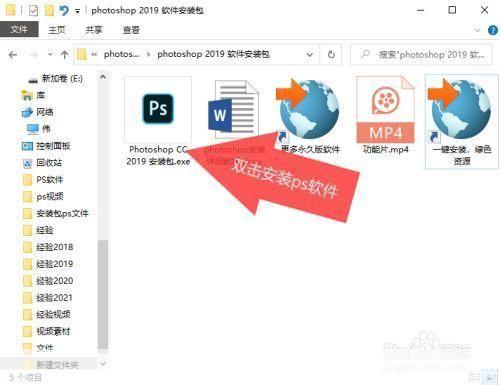Select 库 in navigation pane
Viewport: 500px width, 385px height.
pyautogui.click(x=33, y=95)
